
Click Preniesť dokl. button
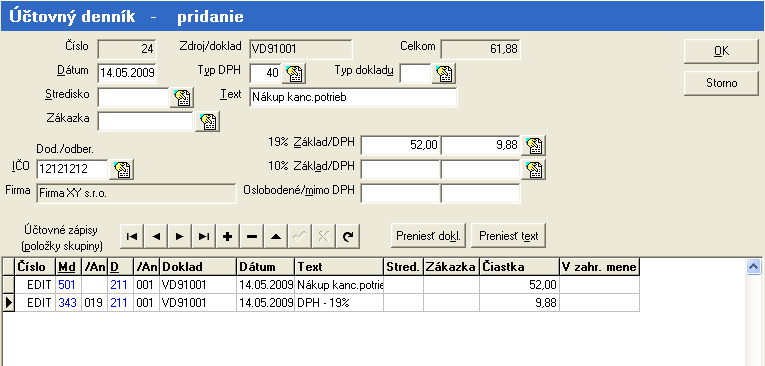(428, 236)
